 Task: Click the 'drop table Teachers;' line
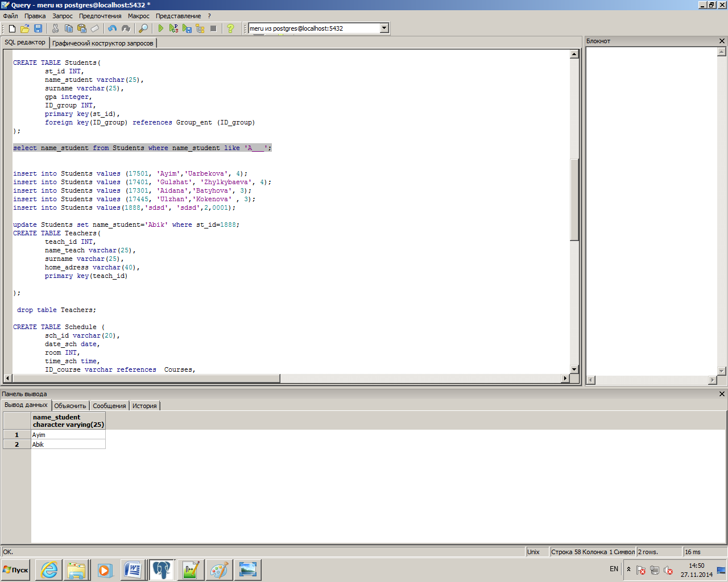pyautogui.click(x=57, y=310)
